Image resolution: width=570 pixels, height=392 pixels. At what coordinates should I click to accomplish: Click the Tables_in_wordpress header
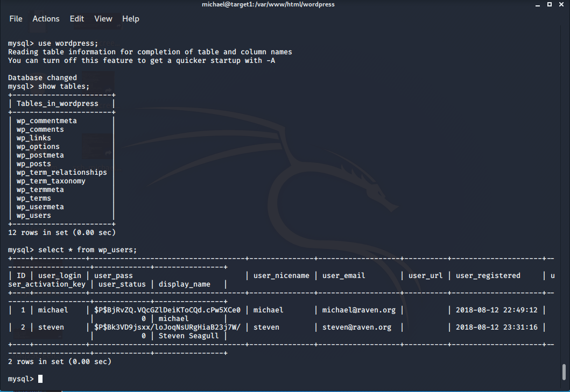point(58,104)
